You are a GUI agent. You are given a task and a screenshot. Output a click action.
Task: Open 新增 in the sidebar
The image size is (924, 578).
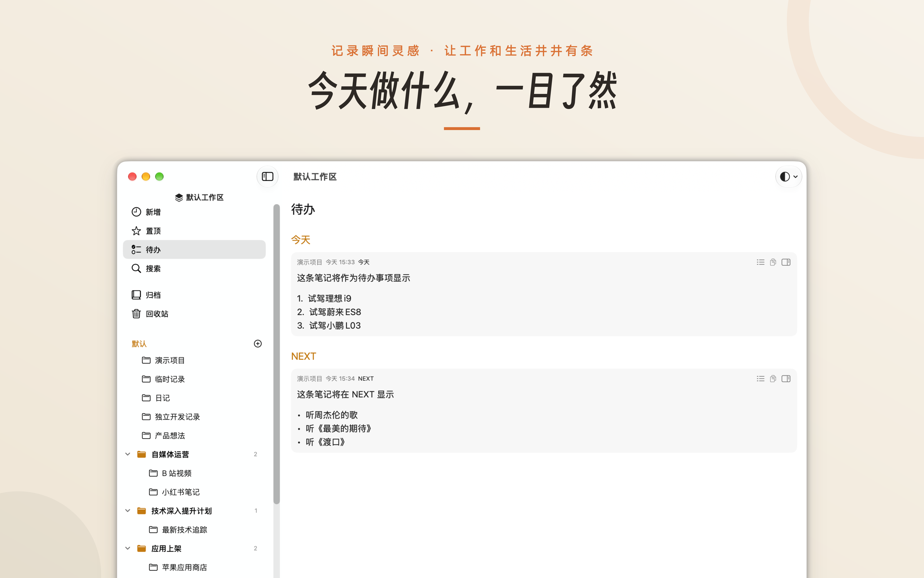194,212
